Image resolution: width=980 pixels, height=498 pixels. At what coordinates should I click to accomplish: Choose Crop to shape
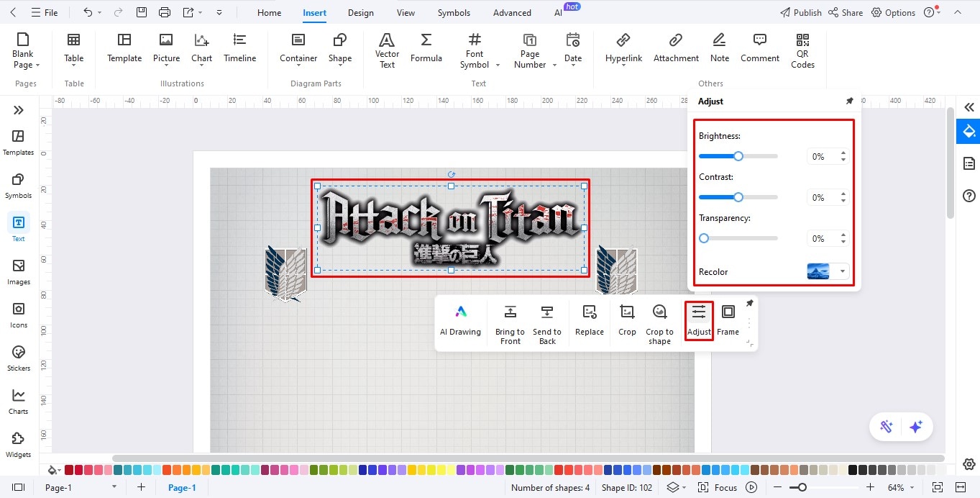click(659, 325)
